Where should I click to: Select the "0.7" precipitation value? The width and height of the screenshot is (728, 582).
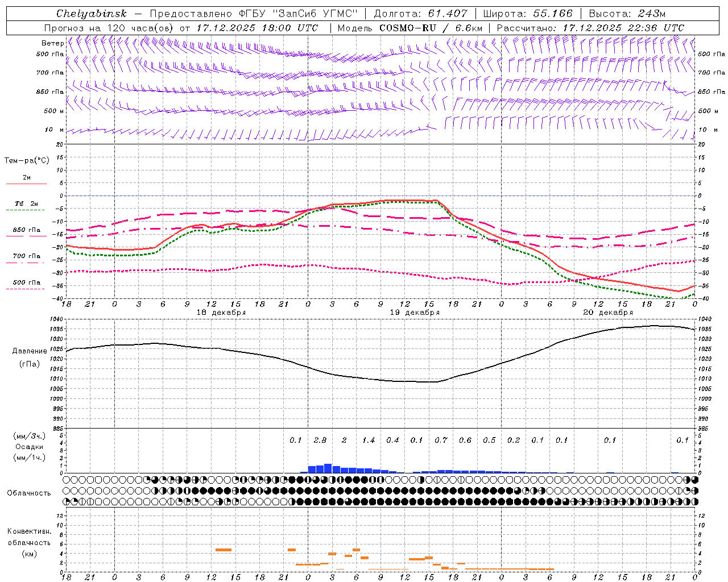point(441,440)
